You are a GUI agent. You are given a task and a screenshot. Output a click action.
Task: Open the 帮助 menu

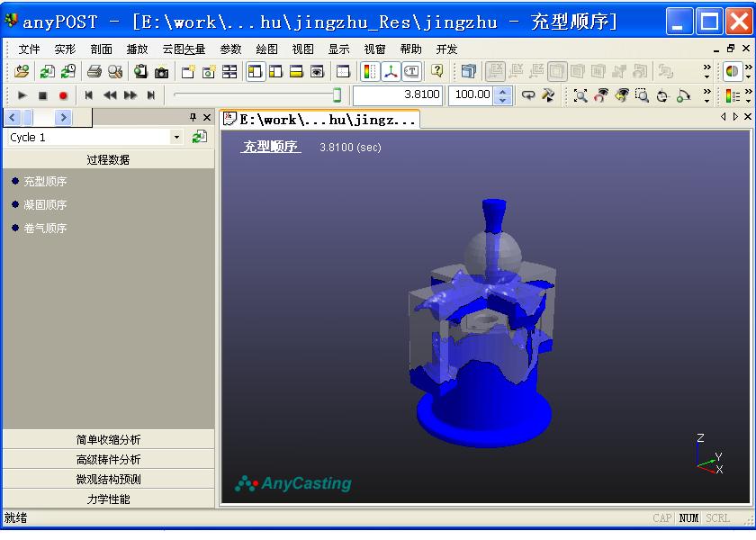click(410, 49)
